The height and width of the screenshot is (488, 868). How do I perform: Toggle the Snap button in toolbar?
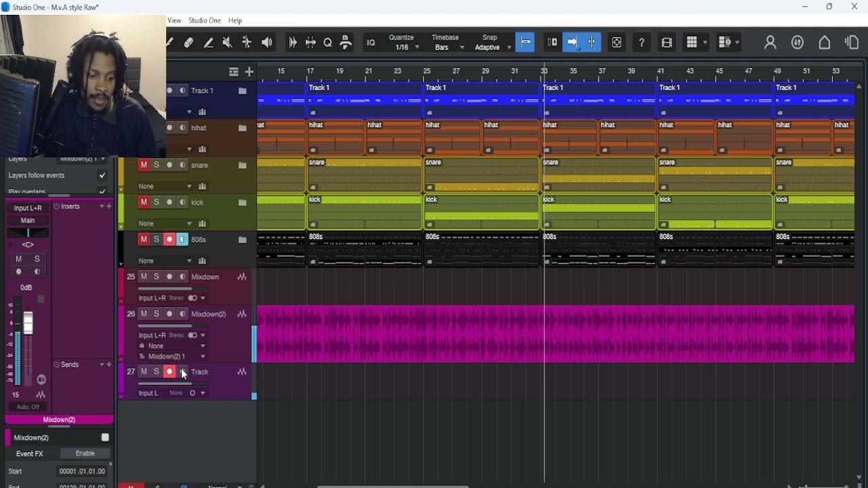point(526,42)
